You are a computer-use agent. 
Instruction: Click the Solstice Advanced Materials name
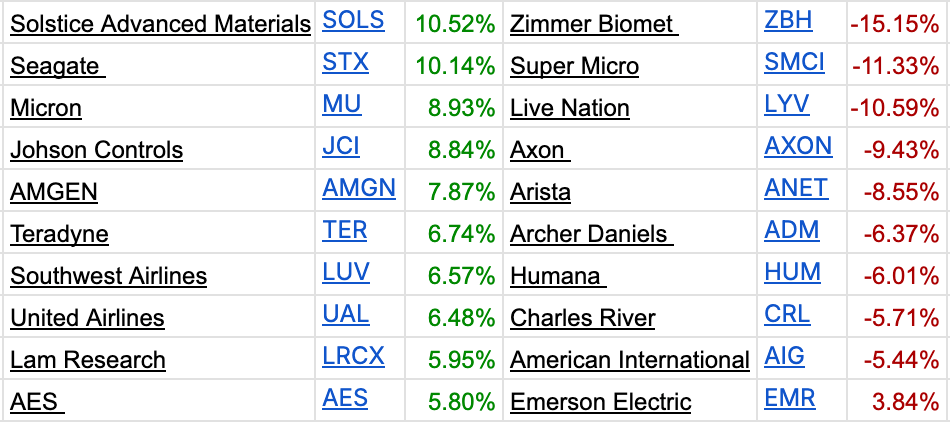[x=161, y=24]
